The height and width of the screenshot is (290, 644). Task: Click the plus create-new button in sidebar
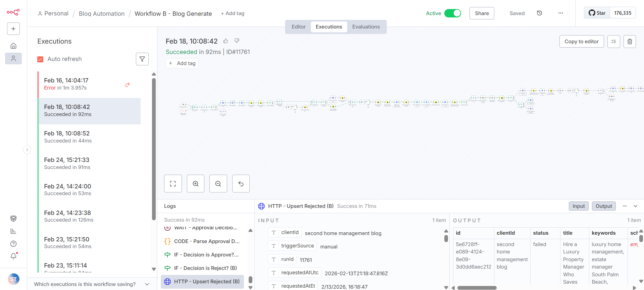pos(13,29)
